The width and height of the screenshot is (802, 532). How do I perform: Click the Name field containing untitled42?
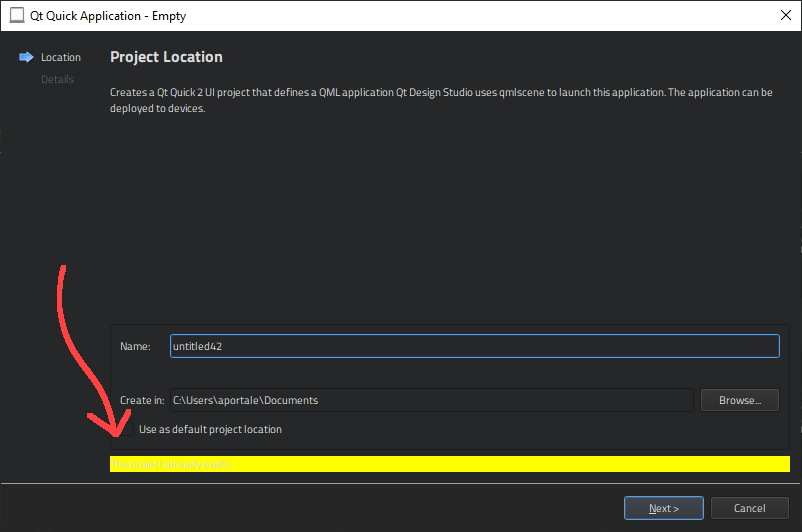[475, 346]
